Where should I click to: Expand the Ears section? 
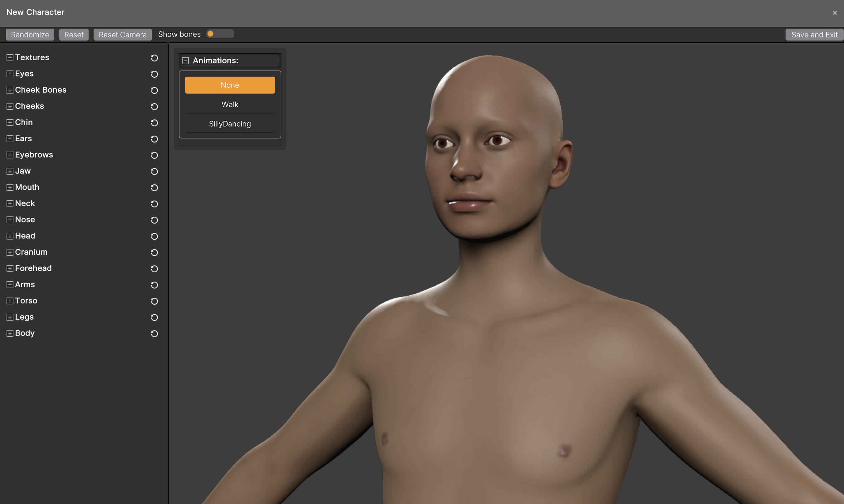tap(10, 139)
